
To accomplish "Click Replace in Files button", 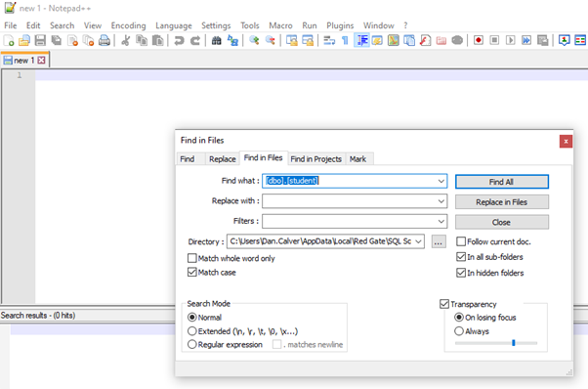I will pyautogui.click(x=502, y=202).
